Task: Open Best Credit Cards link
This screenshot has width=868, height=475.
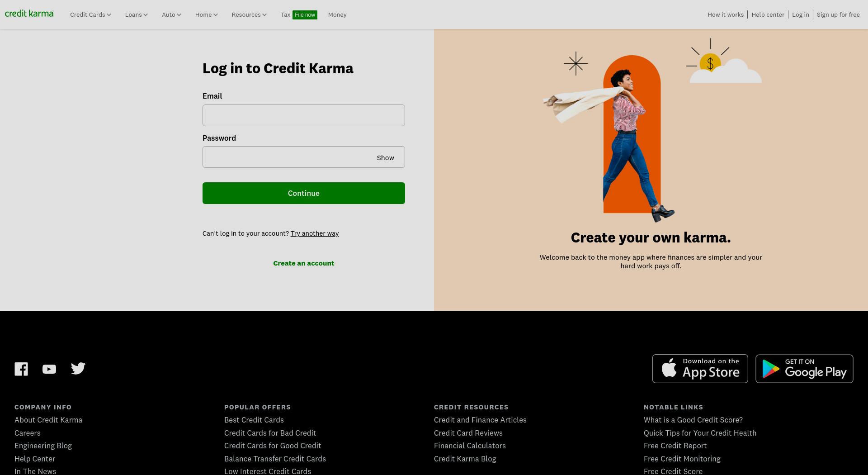Action: pyautogui.click(x=254, y=420)
